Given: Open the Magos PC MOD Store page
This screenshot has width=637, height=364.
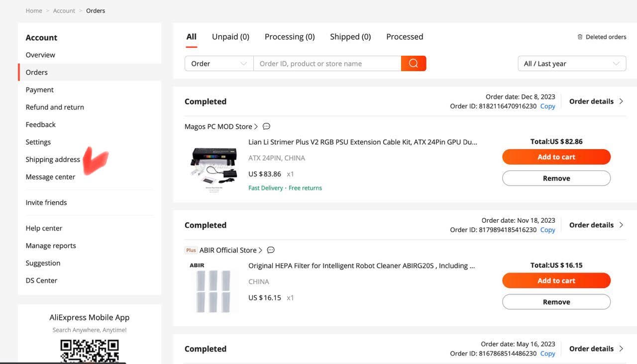Looking at the screenshot, I should coord(218,126).
